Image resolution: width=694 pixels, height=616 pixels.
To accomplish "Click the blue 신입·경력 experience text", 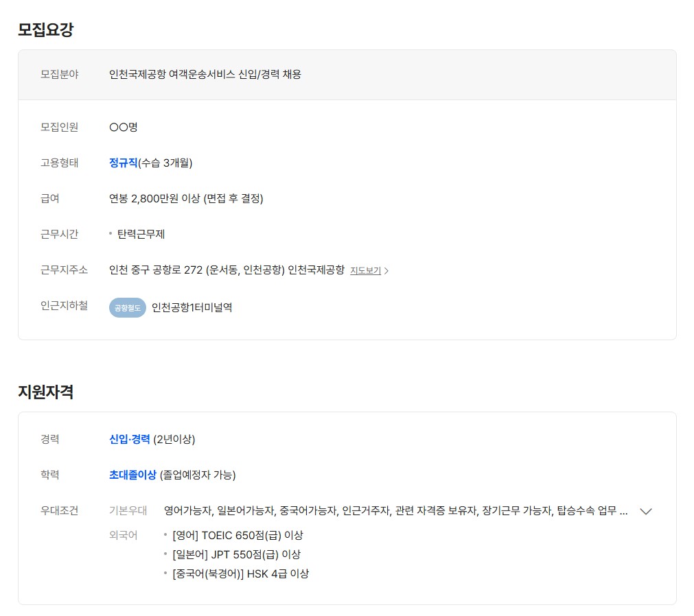I will point(129,439).
